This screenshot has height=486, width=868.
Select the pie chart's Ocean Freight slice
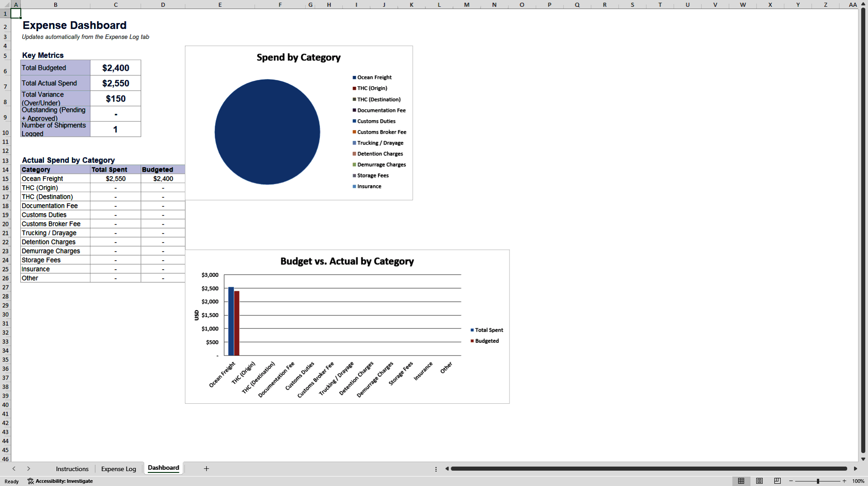267,132
